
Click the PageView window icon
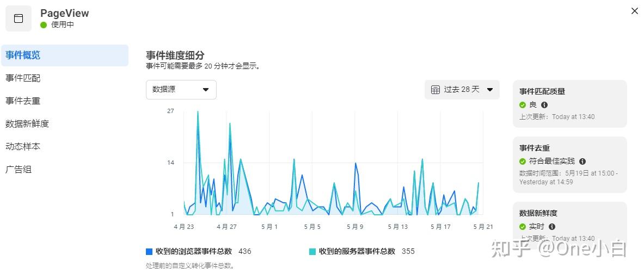pyautogui.click(x=19, y=18)
